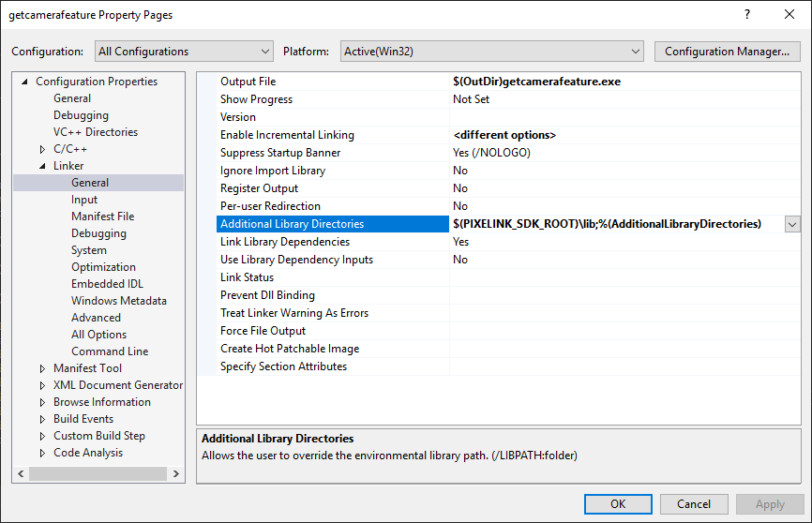Click the tree's right scroll arrow
Viewport: 812px width, 523px height.
(176, 473)
